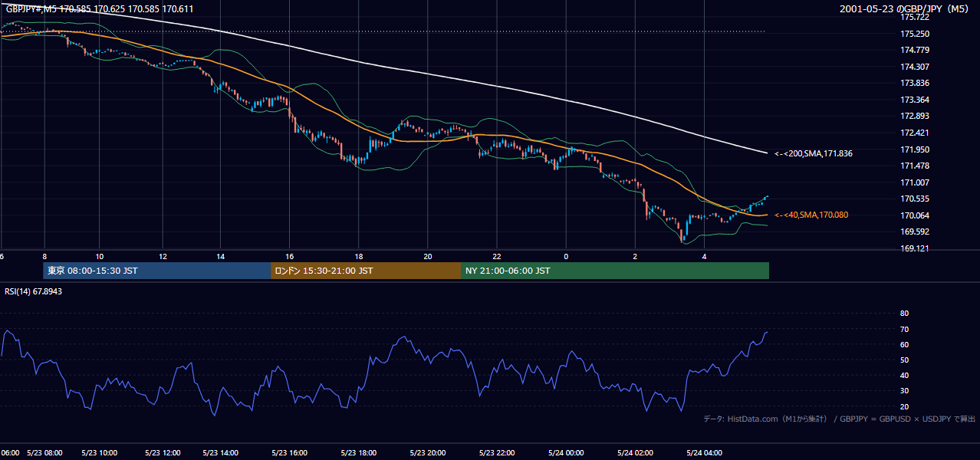Click the 169.592 price axis label

point(914,232)
